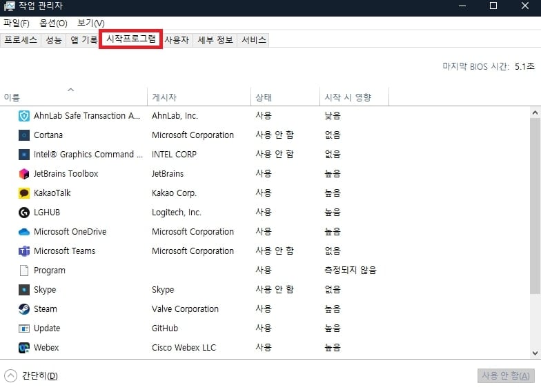The height and width of the screenshot is (392, 541).
Task: Click LGHUB's 사용 status cell
Action: (x=264, y=213)
